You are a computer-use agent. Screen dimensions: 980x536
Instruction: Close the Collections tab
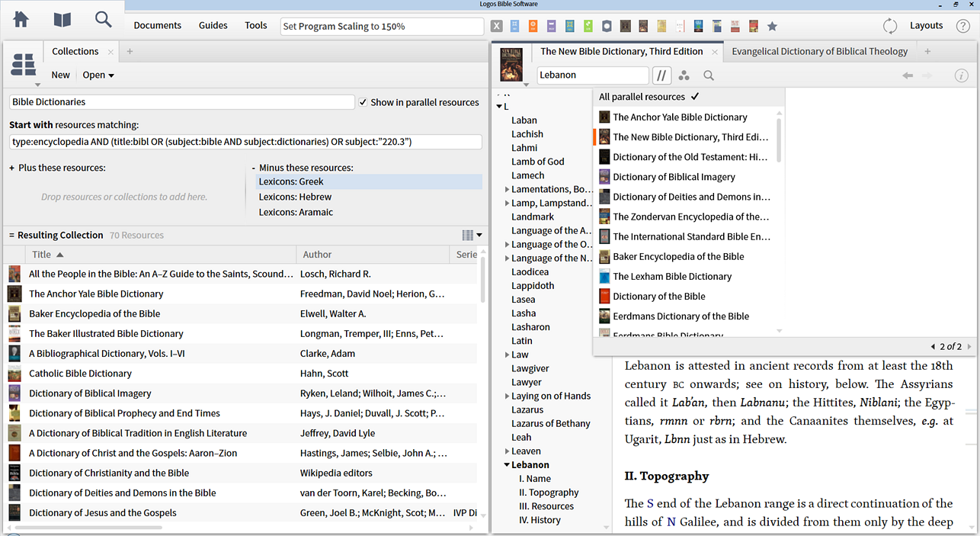click(110, 52)
